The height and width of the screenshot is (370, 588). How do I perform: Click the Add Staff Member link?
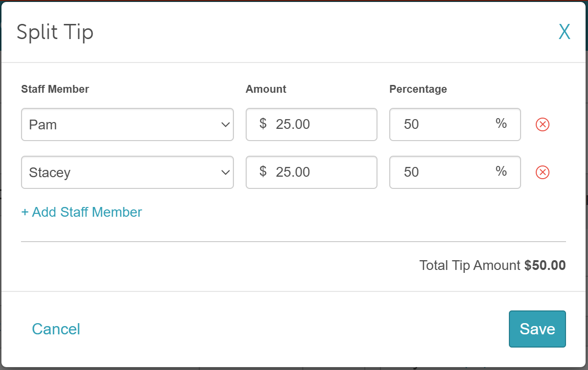pos(82,212)
